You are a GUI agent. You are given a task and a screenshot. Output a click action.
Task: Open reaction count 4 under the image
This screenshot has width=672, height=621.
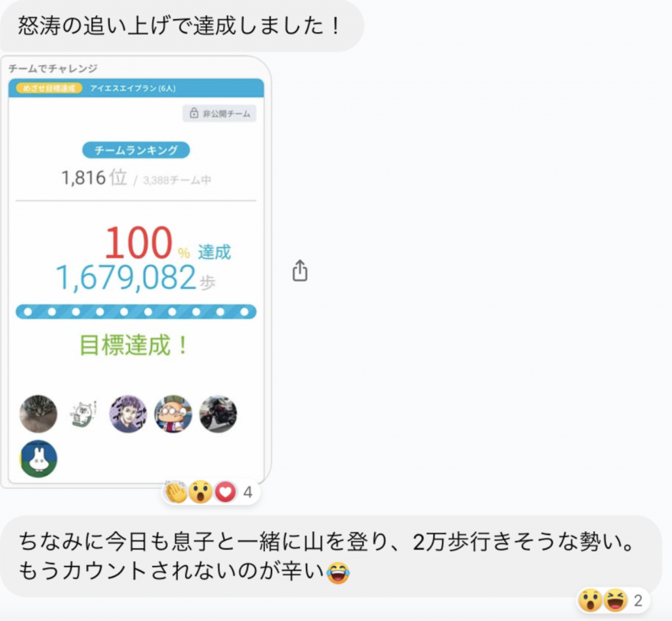[247, 492]
